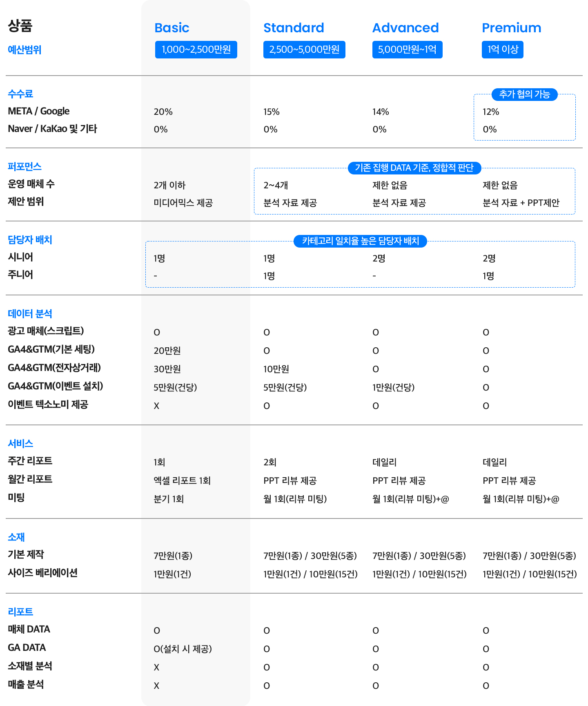Image resolution: width=588 pixels, height=706 pixels.
Task: Click the 12% Premium commission value
Action: (x=491, y=112)
